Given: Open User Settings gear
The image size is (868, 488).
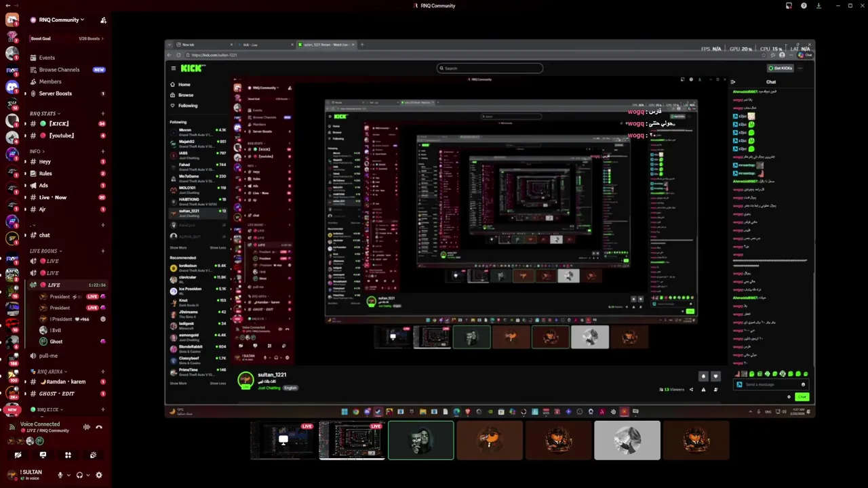Looking at the screenshot, I should tap(99, 475).
